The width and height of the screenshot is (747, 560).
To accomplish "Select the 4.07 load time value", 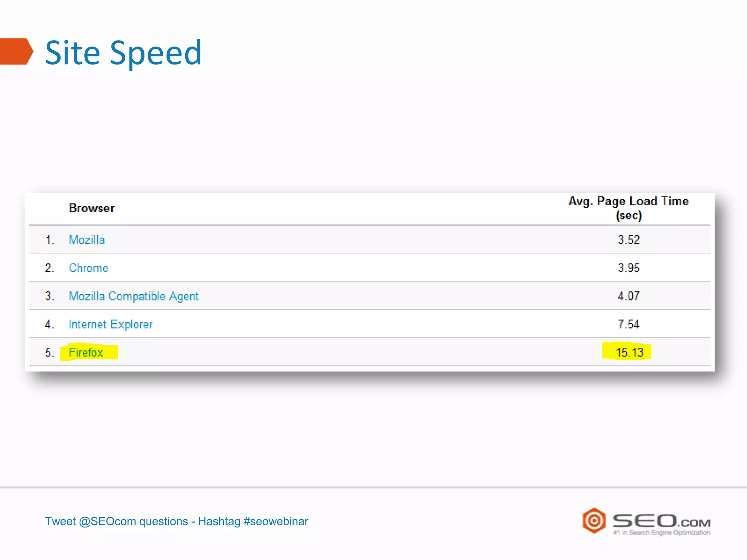I will tap(628, 296).
